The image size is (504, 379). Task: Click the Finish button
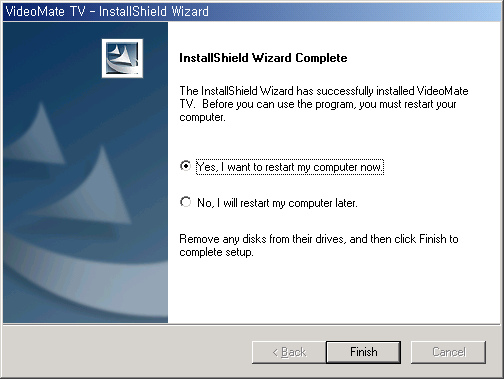point(363,352)
